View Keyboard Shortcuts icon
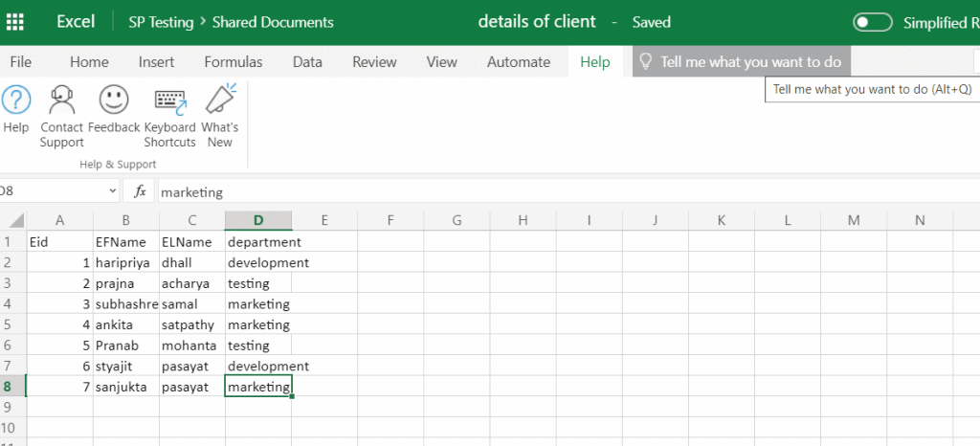The image size is (980, 446). tap(170, 101)
